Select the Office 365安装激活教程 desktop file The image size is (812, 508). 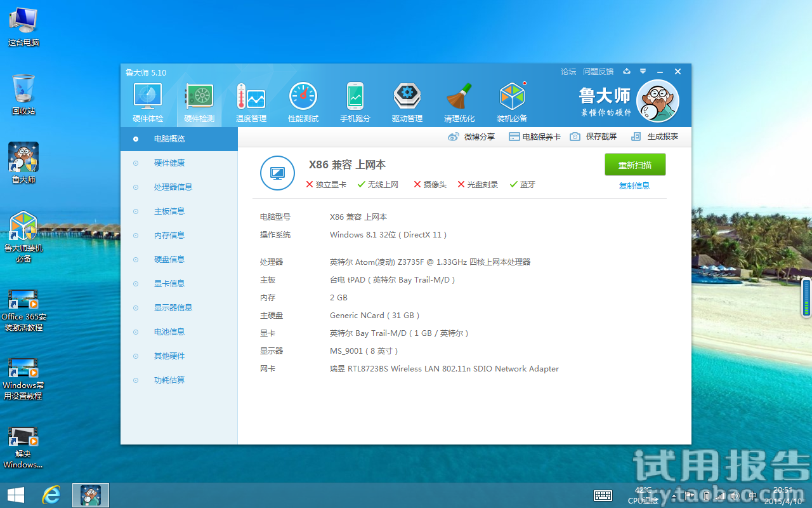click(23, 311)
